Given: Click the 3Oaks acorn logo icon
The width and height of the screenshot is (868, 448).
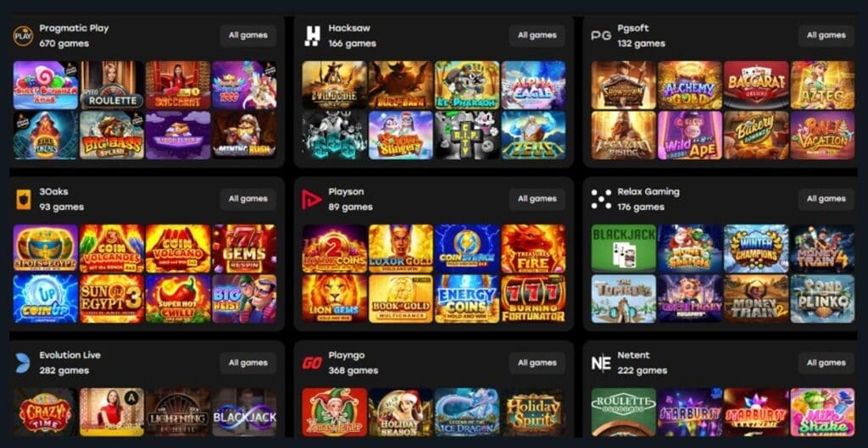Looking at the screenshot, I should tap(23, 200).
